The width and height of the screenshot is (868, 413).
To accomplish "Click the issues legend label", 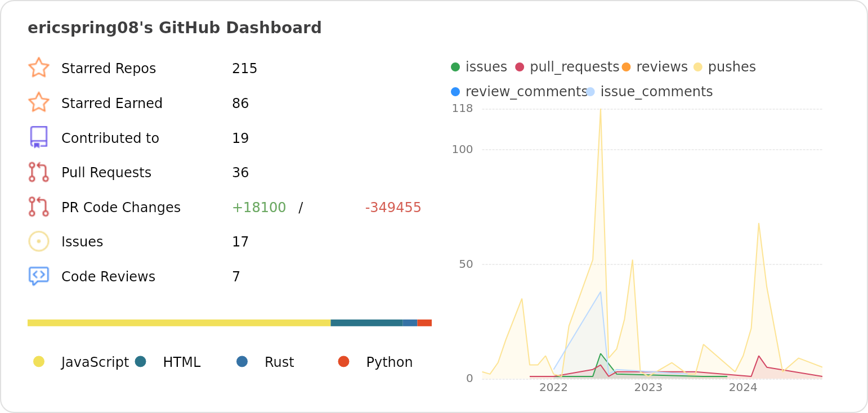I will (x=486, y=67).
